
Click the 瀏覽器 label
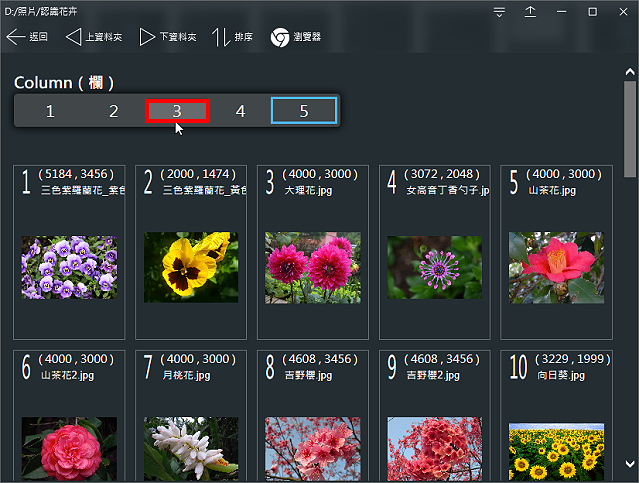pos(307,37)
